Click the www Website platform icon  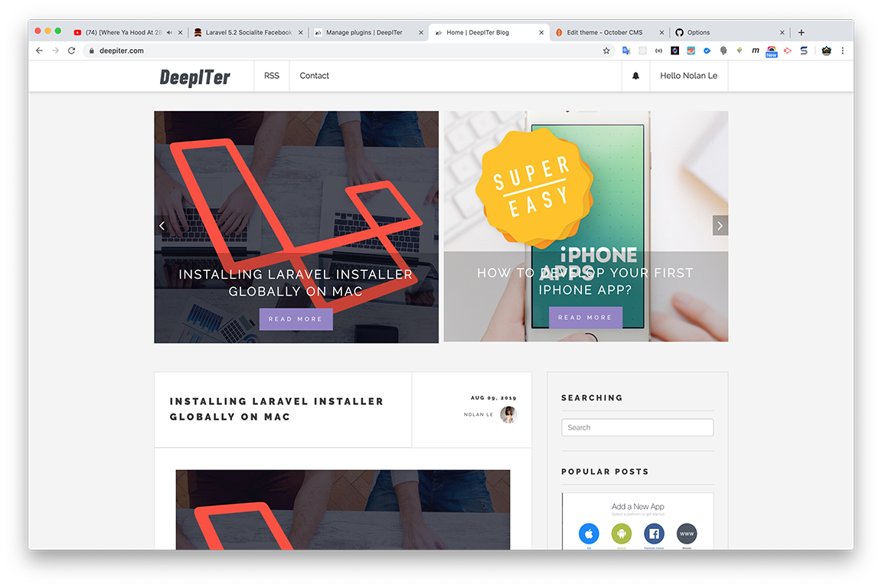tap(687, 534)
